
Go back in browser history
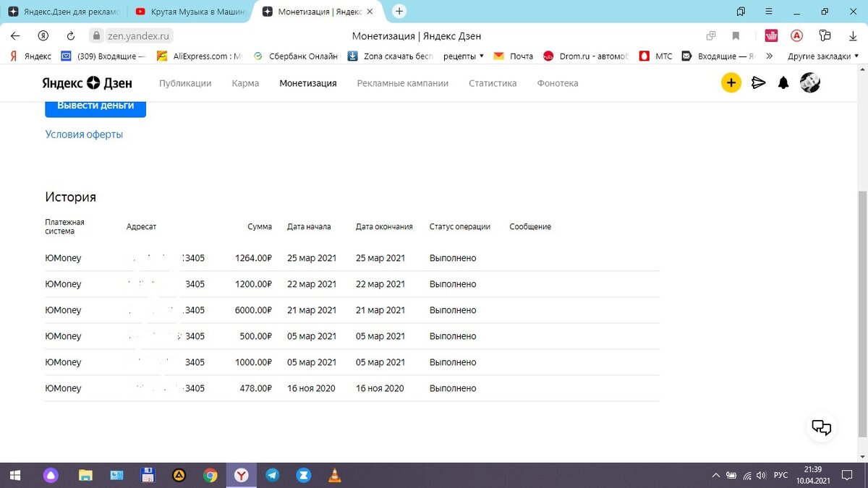(15, 35)
